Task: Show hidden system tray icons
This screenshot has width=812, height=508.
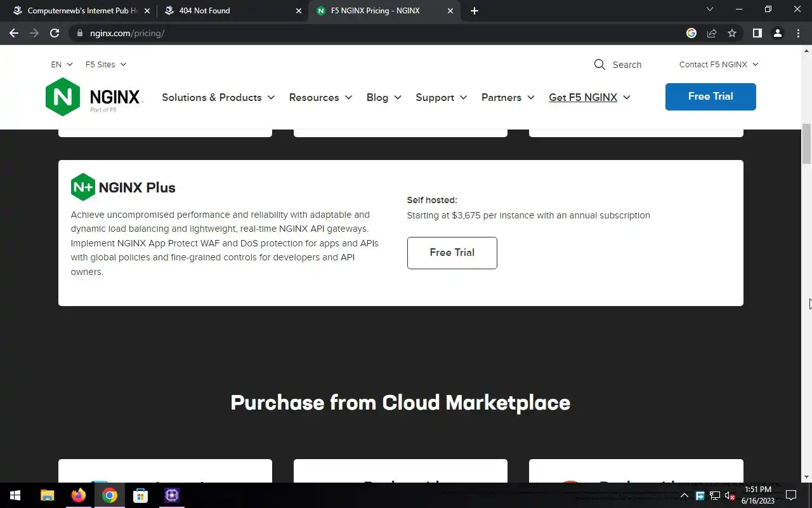Action: coord(684,495)
